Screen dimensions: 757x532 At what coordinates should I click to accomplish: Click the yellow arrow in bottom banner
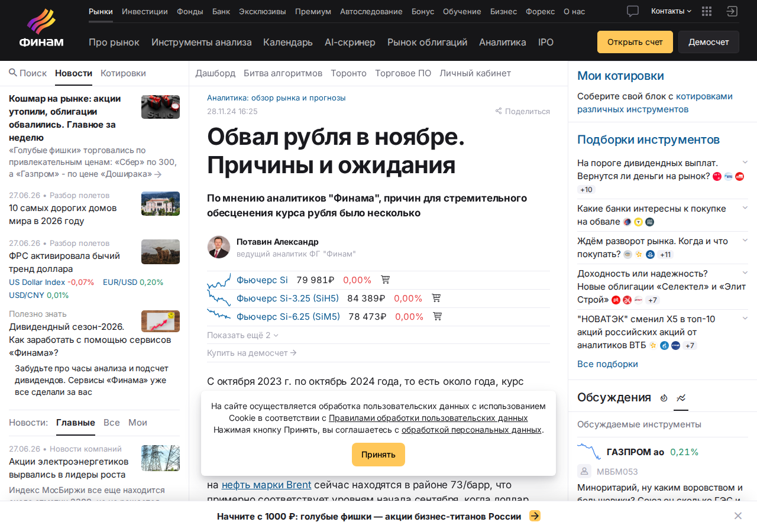[535, 516]
